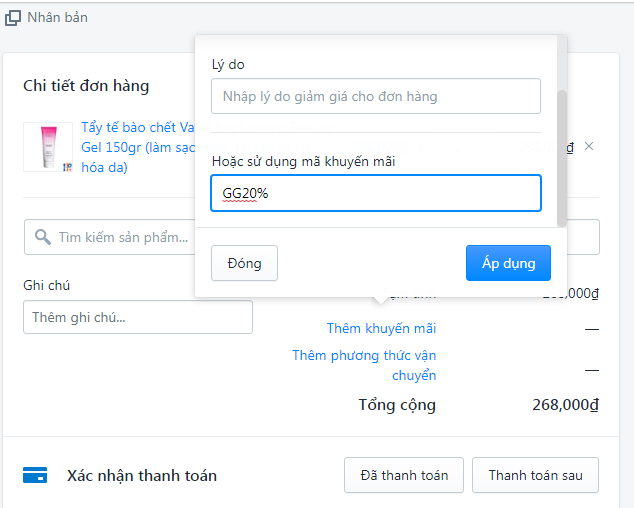
Task: Click Thêm phương thức vận chuyển link
Action: 364,365
